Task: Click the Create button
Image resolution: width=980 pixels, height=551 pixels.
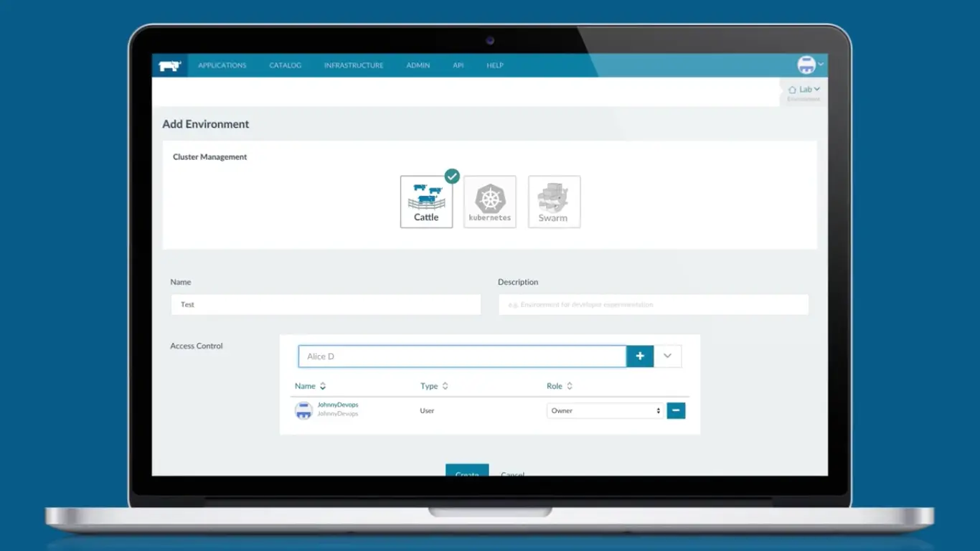Action: (x=467, y=471)
